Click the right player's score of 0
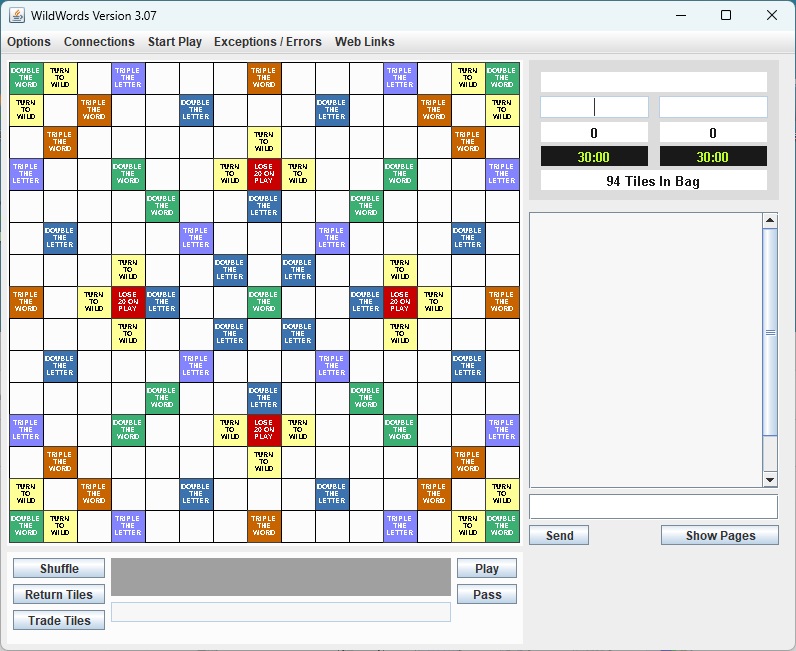This screenshot has width=796, height=651. 713,133
